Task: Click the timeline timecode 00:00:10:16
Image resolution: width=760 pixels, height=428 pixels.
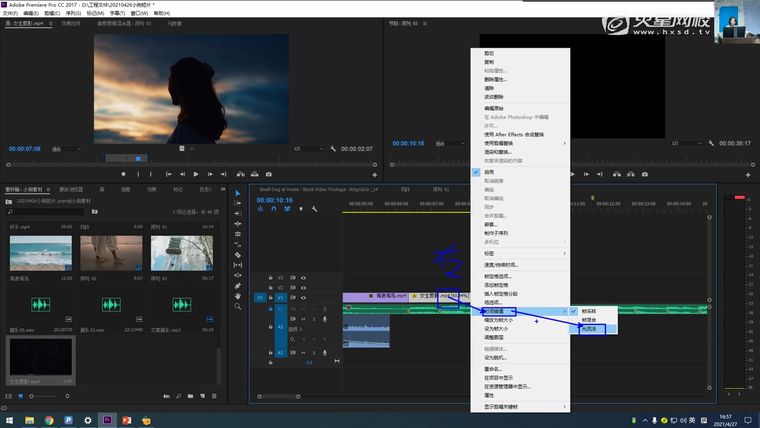Action: 276,200
